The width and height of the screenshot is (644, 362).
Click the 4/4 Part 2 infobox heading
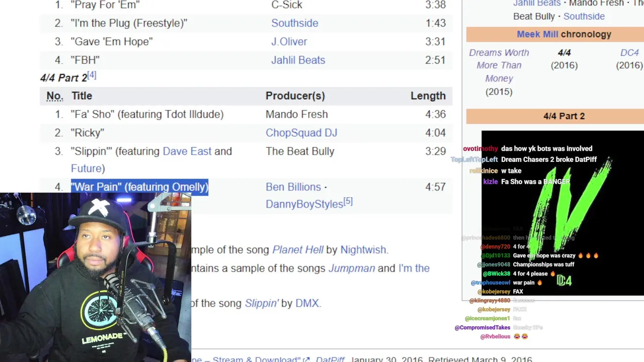564,116
